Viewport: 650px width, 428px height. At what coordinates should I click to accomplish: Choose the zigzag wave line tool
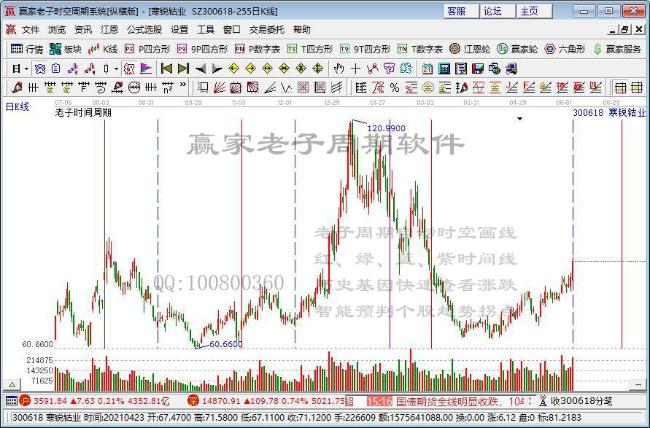click(x=286, y=88)
